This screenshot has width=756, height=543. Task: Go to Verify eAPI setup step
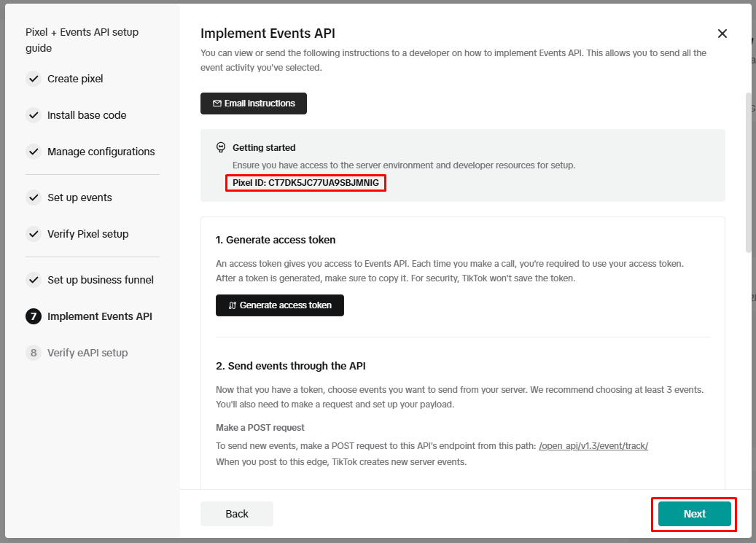(87, 353)
